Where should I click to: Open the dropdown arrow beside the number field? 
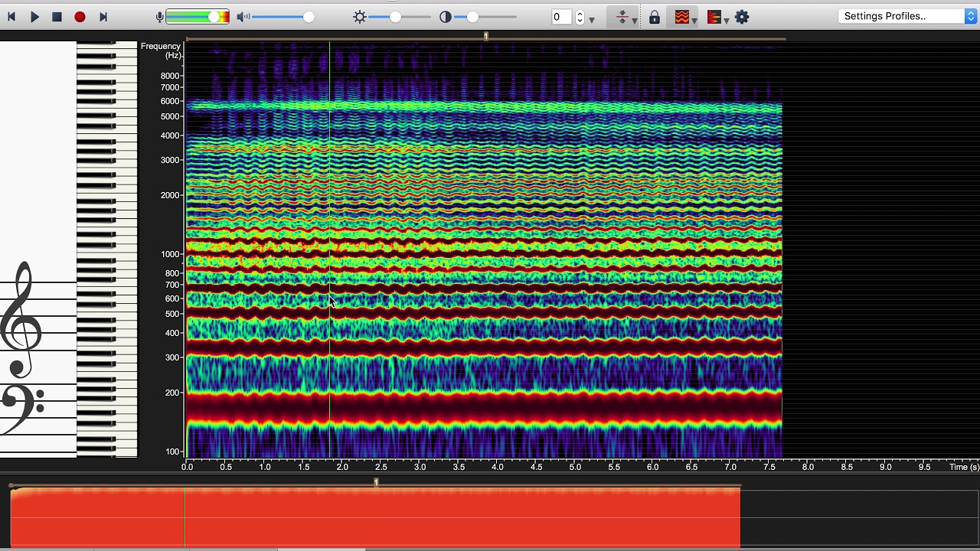[x=592, y=19]
